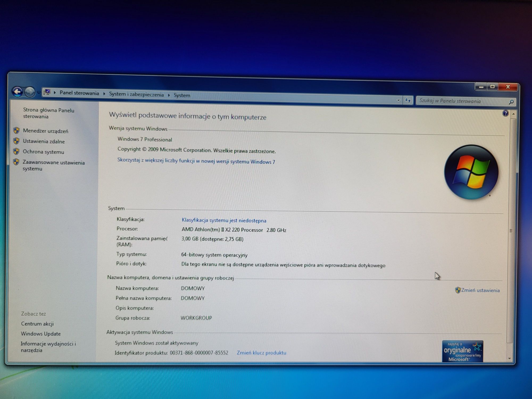
Task: Maximize the System window
Action: pyautogui.click(x=492, y=87)
